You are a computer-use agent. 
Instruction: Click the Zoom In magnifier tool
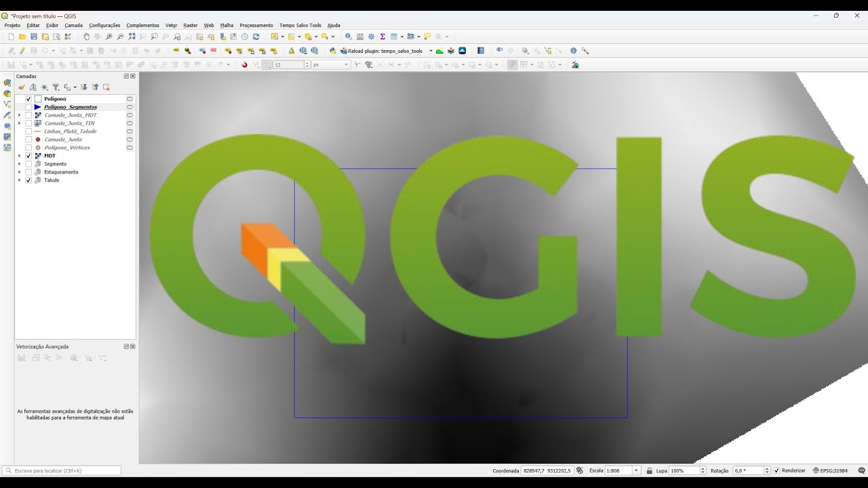[109, 37]
